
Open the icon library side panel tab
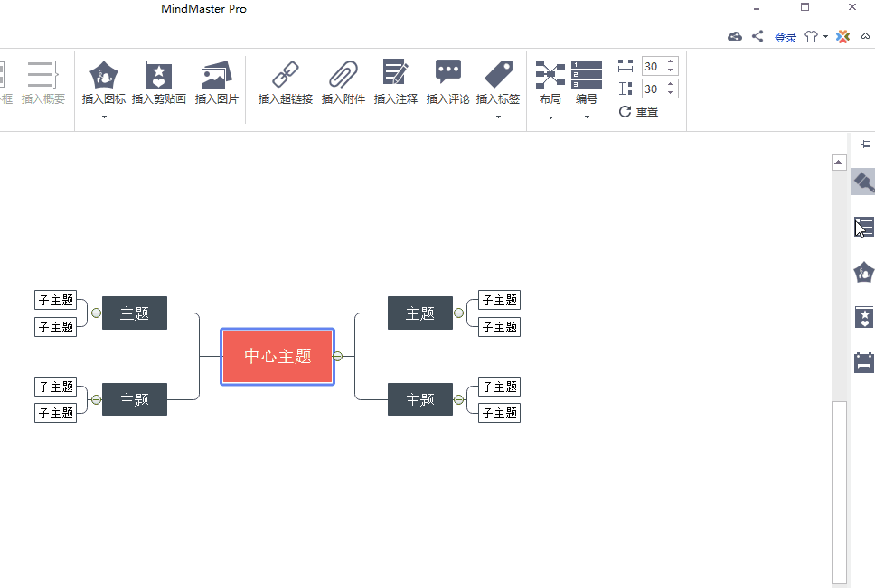pyautogui.click(x=864, y=273)
